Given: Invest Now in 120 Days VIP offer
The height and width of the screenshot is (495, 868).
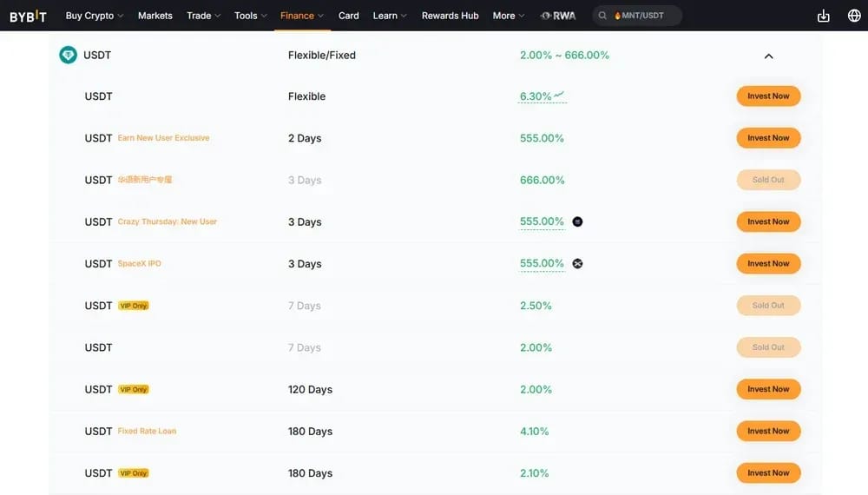Looking at the screenshot, I should 768,389.
